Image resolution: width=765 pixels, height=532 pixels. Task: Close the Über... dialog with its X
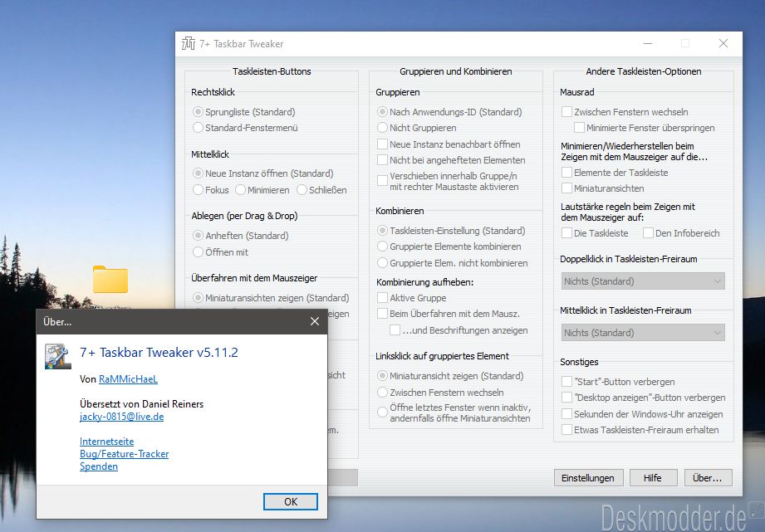pos(315,321)
